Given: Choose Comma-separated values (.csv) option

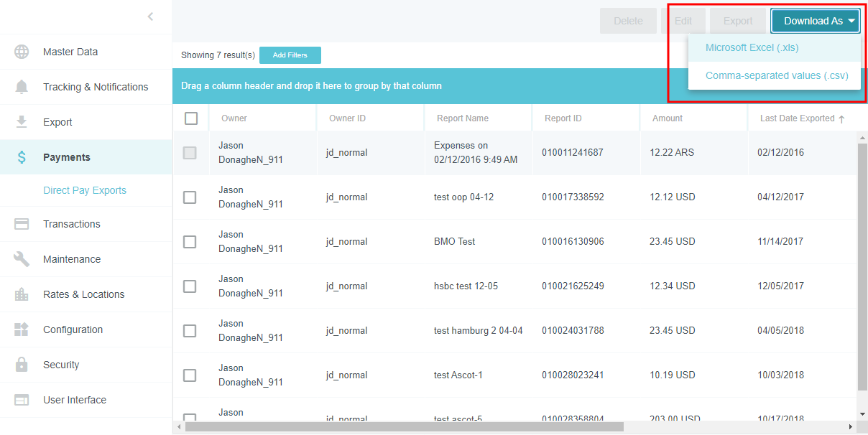Looking at the screenshot, I should click(x=776, y=75).
